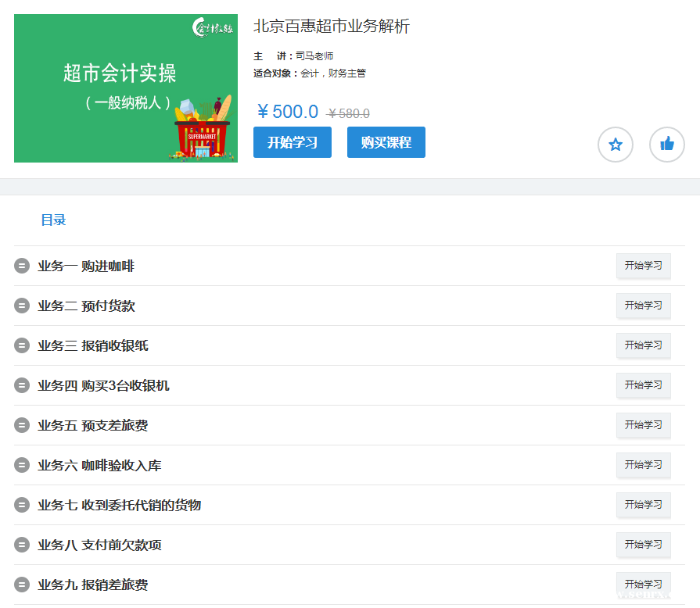Select the 业务一 购进咖啡 chapter title
The image size is (700, 608).
tap(86, 266)
